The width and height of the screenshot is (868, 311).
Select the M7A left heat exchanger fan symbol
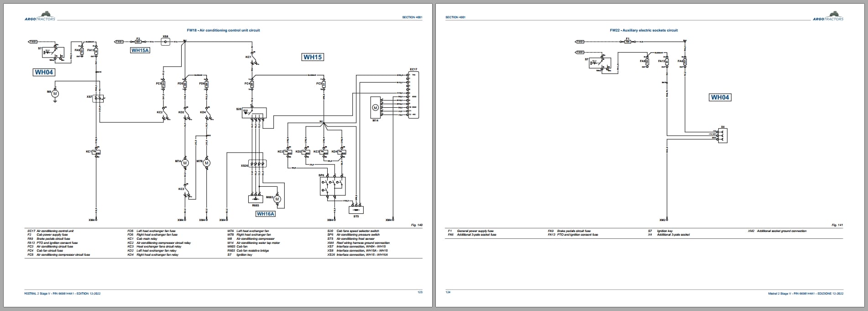185,163
